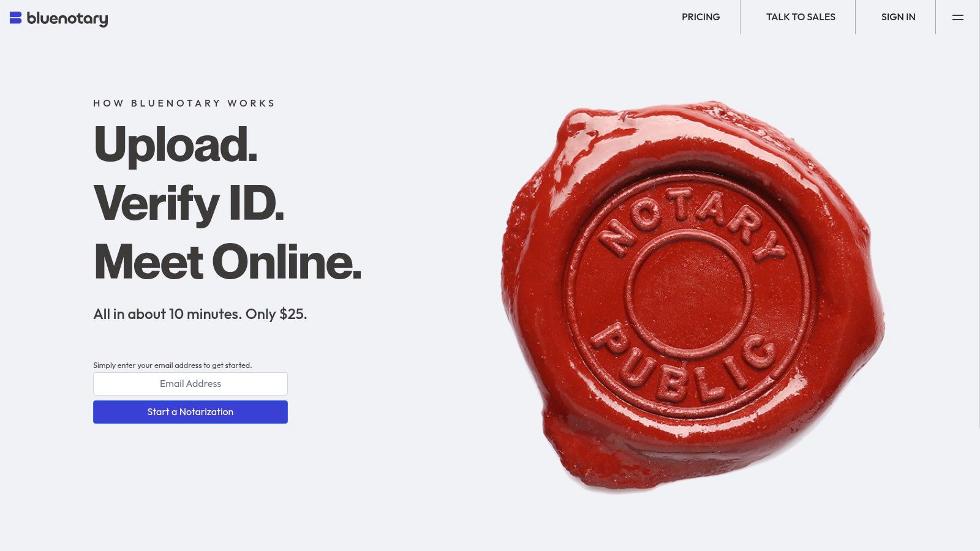
Task: Click the word Meet in headline
Action: (149, 262)
